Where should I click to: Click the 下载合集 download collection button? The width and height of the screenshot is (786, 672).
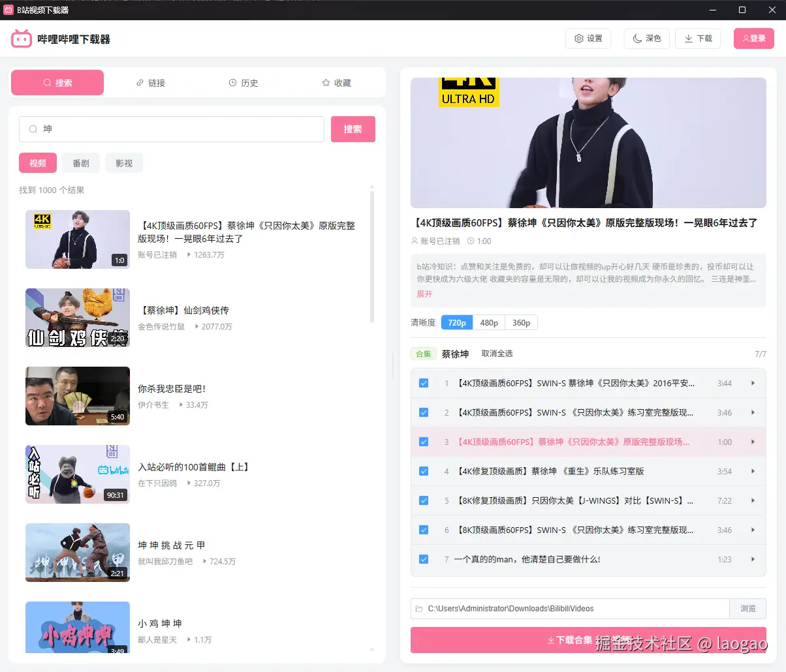(588, 640)
